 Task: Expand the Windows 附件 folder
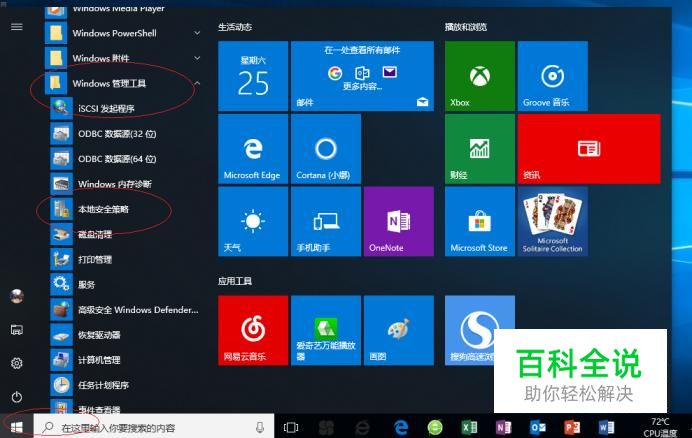[123, 58]
